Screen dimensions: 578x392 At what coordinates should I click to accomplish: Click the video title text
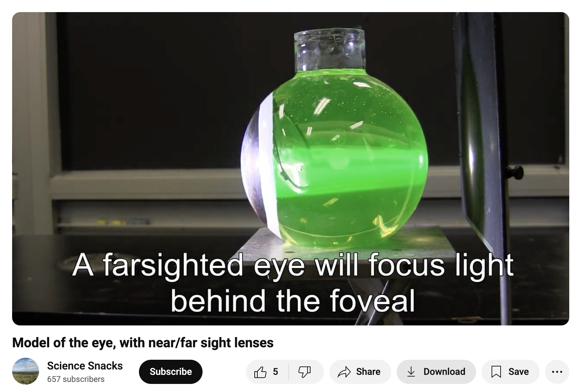[143, 343]
